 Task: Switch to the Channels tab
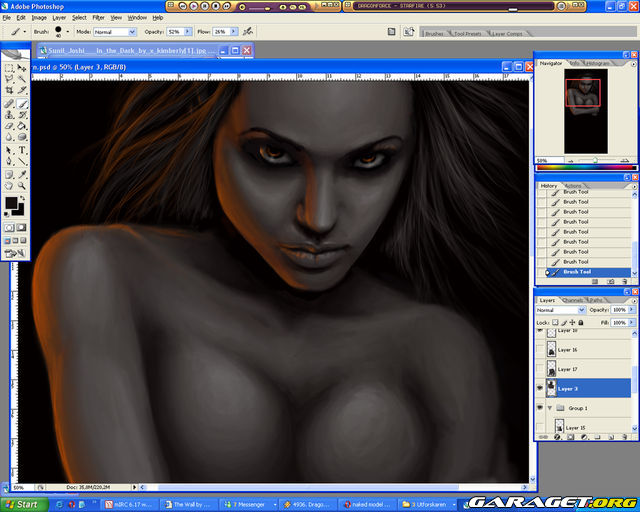pos(572,300)
